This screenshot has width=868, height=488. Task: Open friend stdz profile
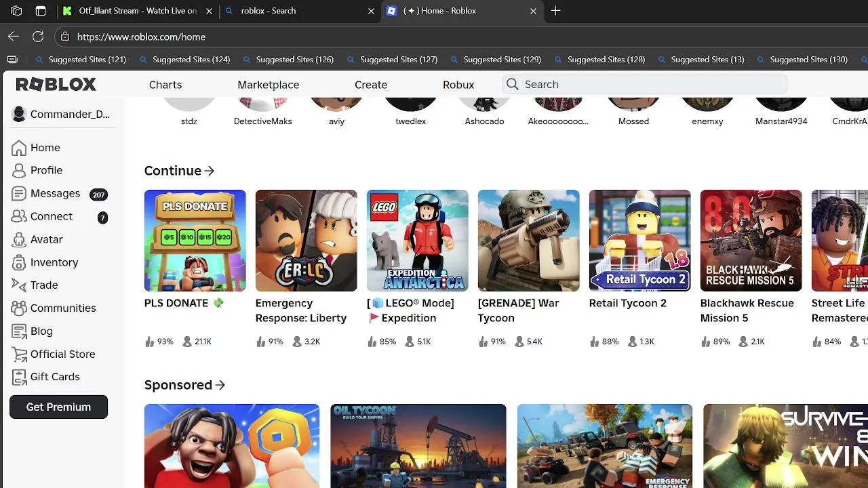tap(189, 112)
